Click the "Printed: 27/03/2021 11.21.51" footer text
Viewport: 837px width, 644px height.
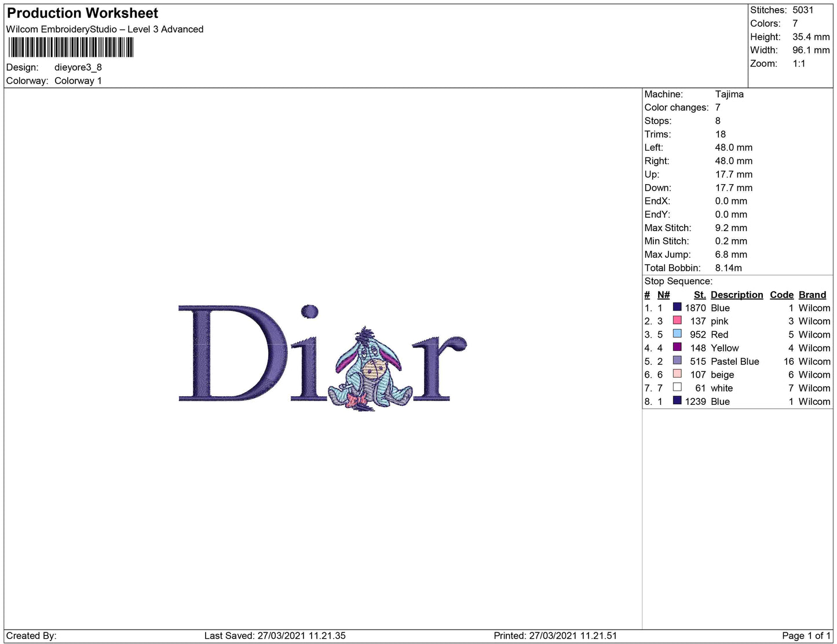click(555, 636)
